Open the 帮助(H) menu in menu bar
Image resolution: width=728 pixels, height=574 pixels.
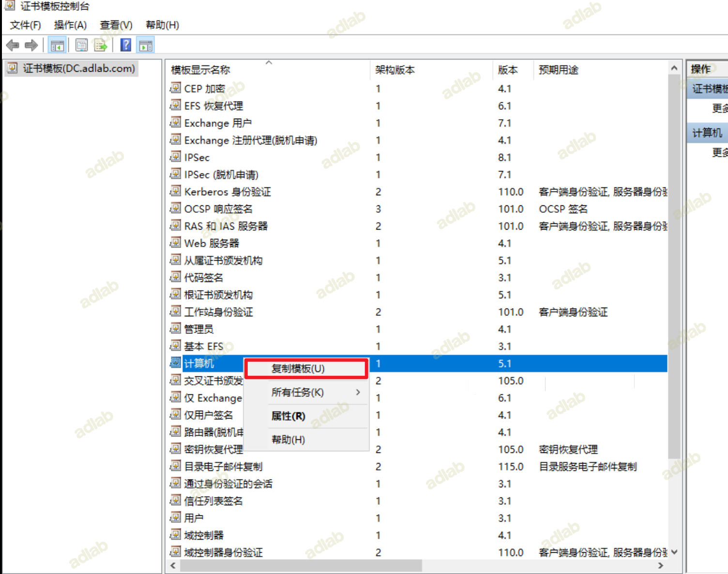coord(163,25)
